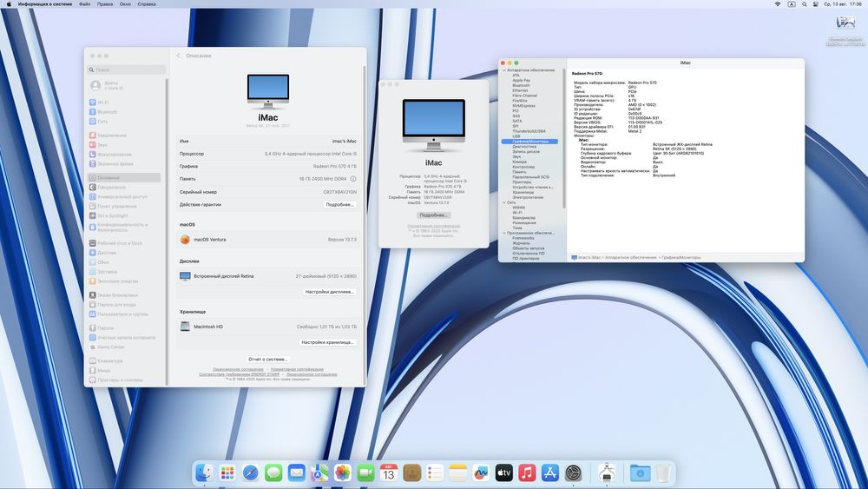
Task: Open Messages app in the Dock
Action: click(x=273, y=473)
